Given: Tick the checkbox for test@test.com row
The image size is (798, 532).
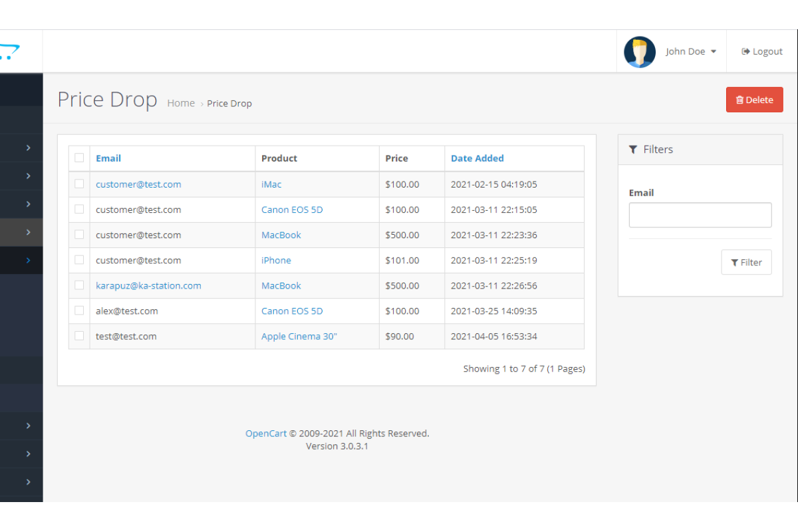Looking at the screenshot, I should [79, 336].
